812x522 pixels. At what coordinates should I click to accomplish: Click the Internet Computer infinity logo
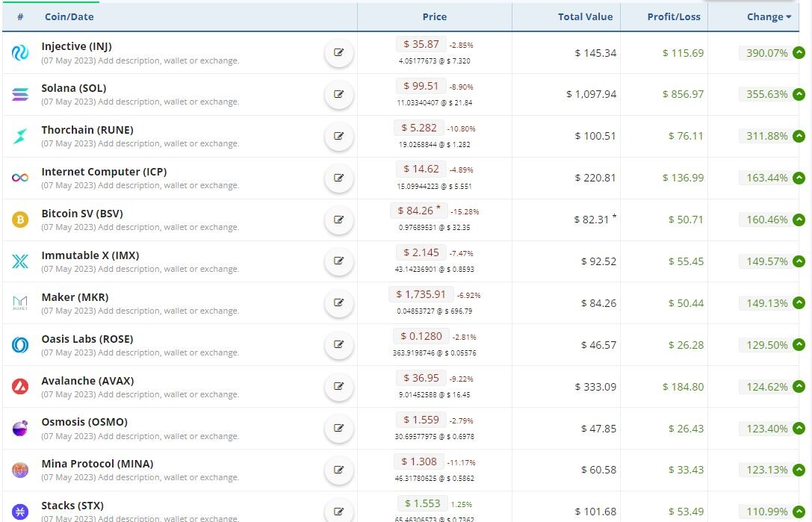[x=20, y=178]
